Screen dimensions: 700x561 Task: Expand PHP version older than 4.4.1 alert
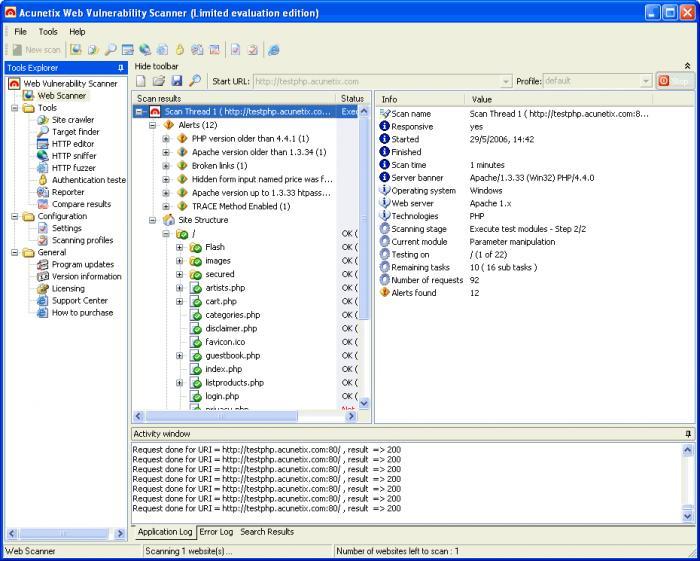[x=166, y=139]
